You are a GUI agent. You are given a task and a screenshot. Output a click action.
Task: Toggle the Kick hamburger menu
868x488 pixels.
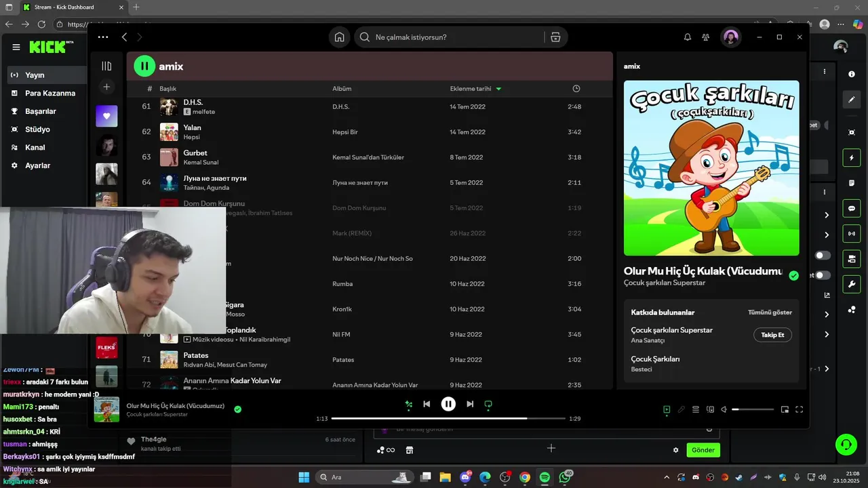(16, 47)
